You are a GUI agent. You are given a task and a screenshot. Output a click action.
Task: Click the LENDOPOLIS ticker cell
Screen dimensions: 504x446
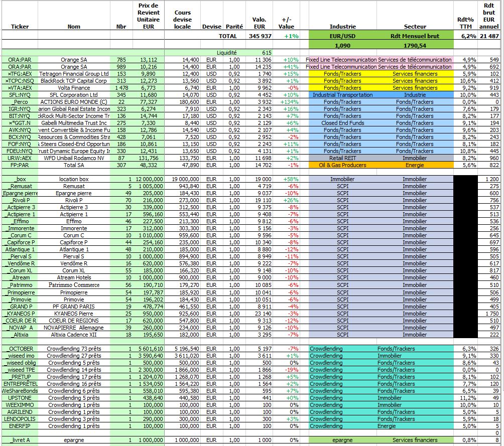point(20,419)
